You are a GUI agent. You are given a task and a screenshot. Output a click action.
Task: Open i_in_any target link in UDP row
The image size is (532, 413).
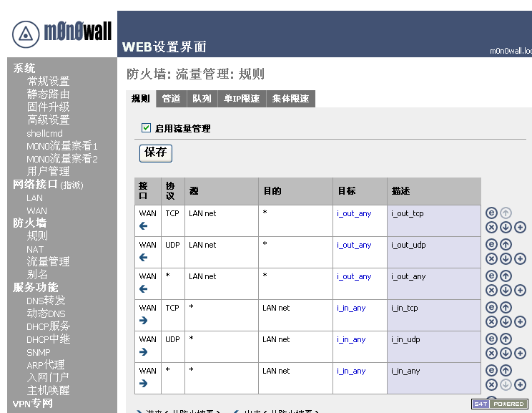(x=351, y=339)
